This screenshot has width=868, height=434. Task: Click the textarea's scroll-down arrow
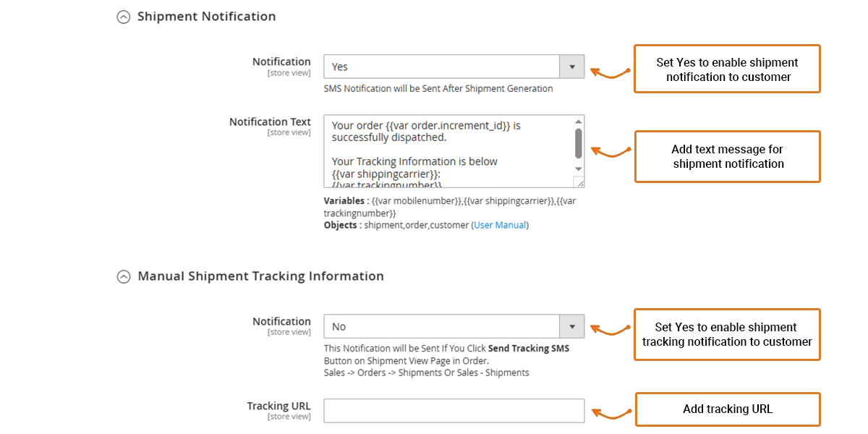click(x=578, y=169)
